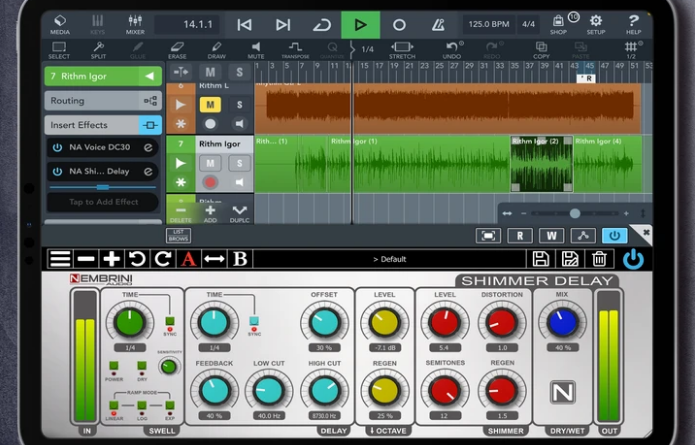
Task: Disarm record on the Rithm Igor track
Action: (x=210, y=182)
